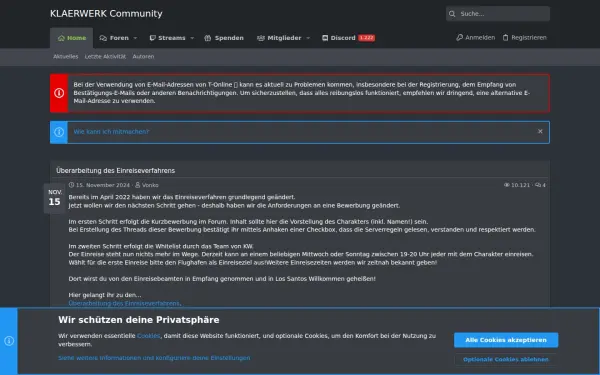The width and height of the screenshot is (600, 375).
Task: Open the Streams menu item
Action: (x=171, y=38)
